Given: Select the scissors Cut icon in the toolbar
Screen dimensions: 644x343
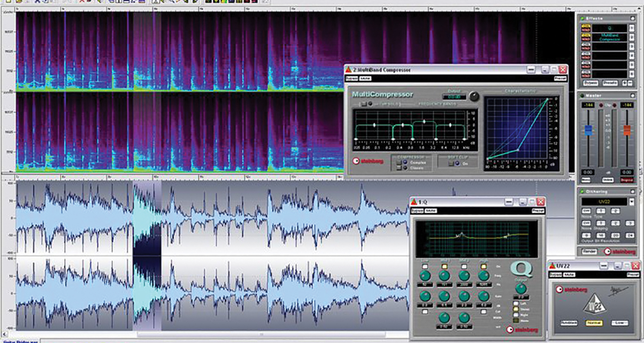Looking at the screenshot, I should click(37, 3).
